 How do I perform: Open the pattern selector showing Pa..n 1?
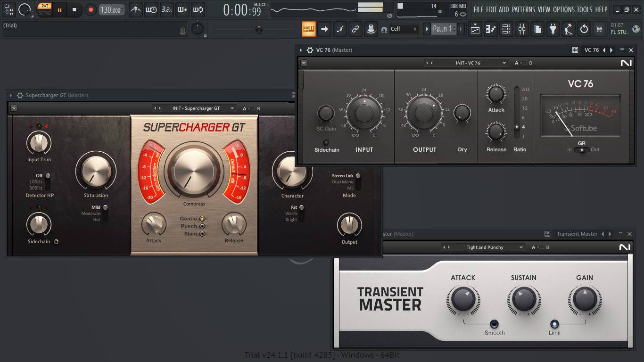(443, 29)
